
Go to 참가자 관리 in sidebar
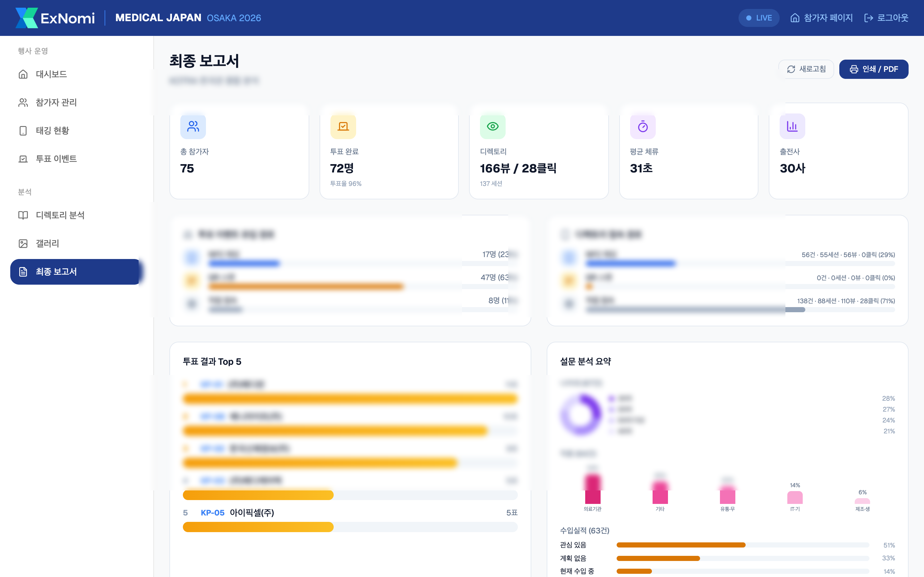(56, 102)
